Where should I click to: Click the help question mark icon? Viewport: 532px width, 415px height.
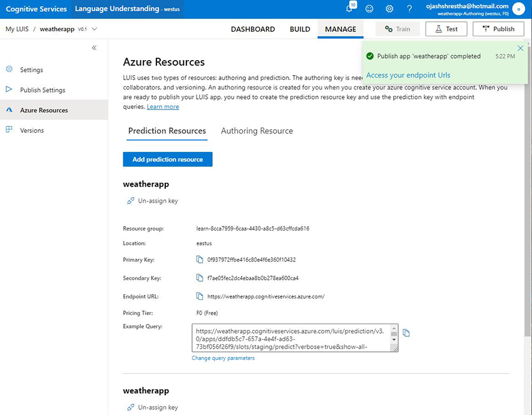(x=409, y=9)
